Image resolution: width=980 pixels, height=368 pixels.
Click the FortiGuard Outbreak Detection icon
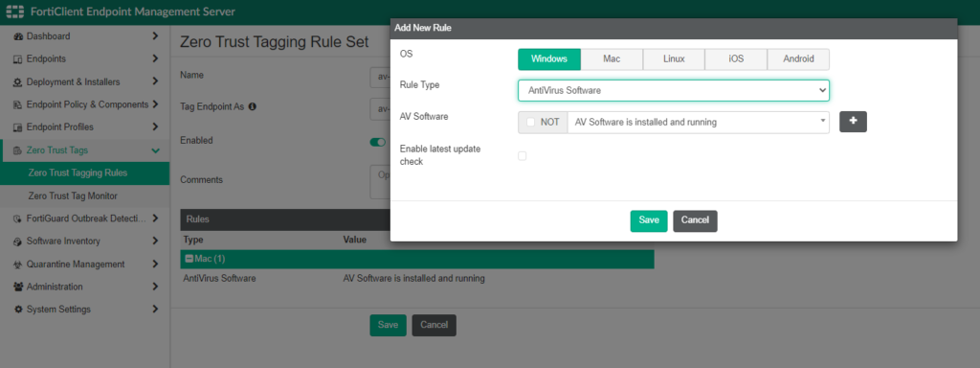coord(18,218)
